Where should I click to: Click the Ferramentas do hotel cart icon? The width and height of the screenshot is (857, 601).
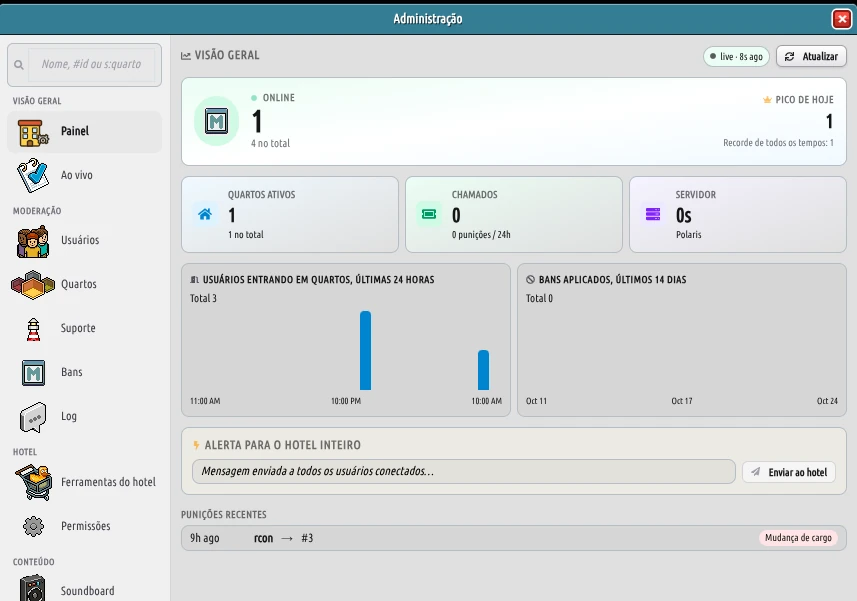click(33, 482)
